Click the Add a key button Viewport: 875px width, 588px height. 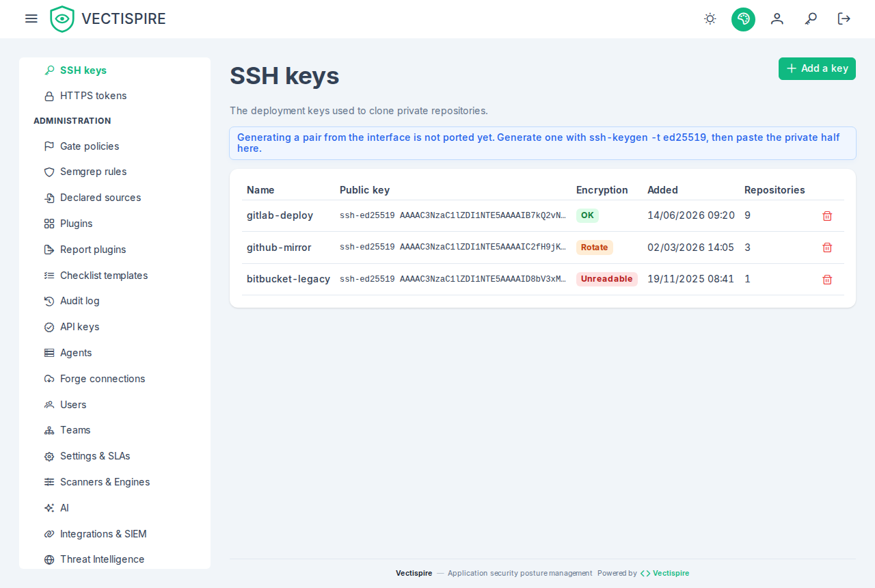pos(817,68)
